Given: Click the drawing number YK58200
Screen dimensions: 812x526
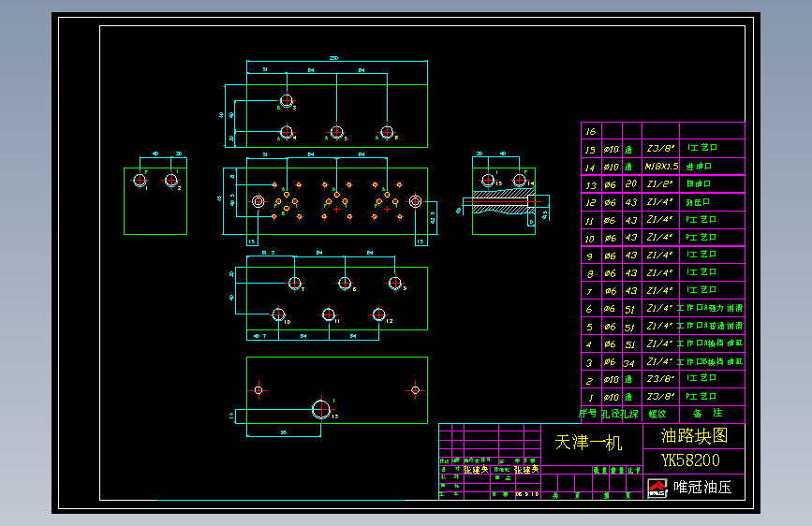Looking at the screenshot, I should pos(690,460).
